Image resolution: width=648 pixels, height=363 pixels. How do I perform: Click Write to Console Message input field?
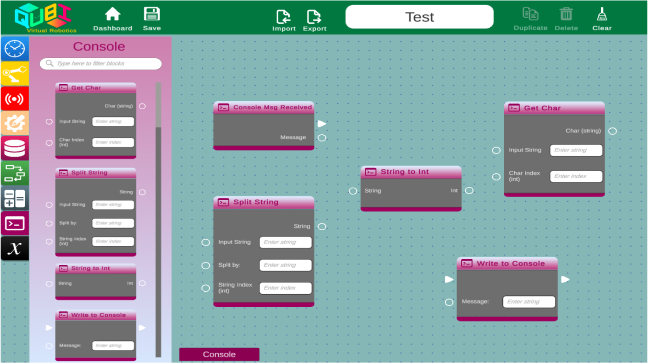pyautogui.click(x=529, y=302)
